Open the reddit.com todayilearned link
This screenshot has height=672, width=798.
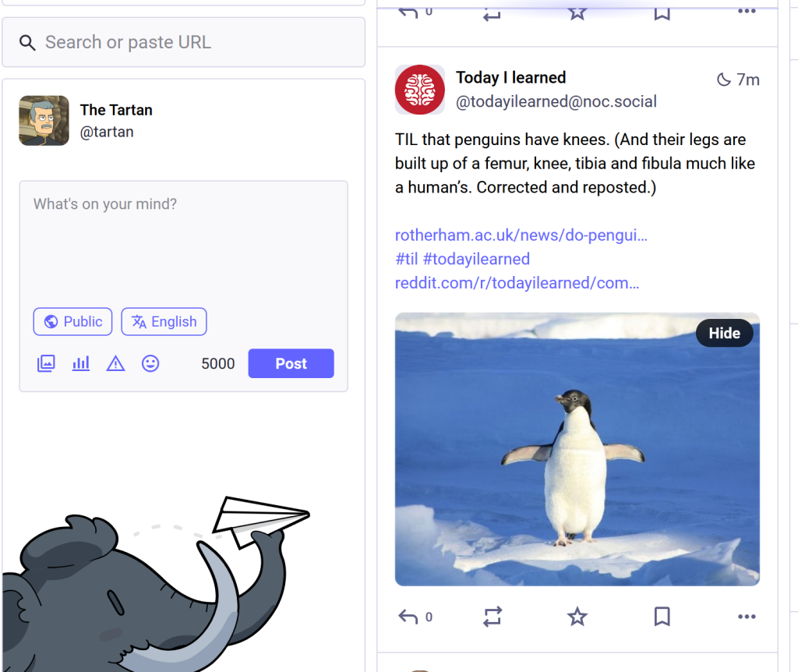pyautogui.click(x=517, y=283)
